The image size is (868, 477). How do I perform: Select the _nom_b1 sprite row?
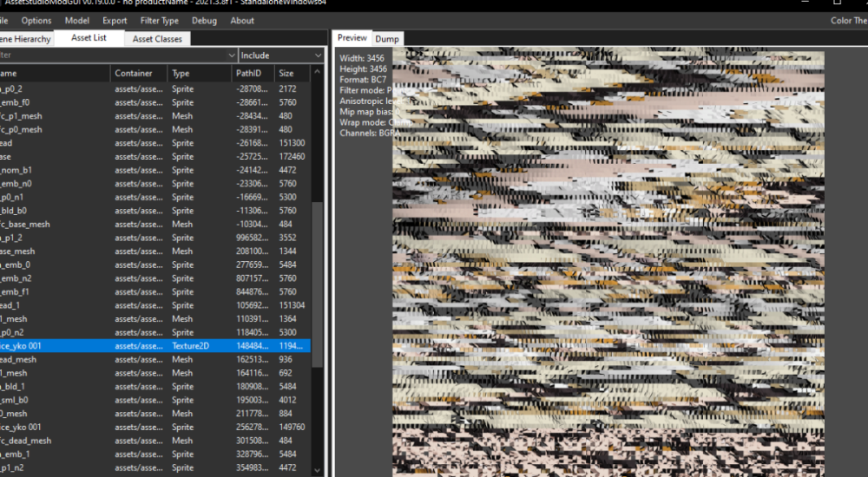[155, 170]
